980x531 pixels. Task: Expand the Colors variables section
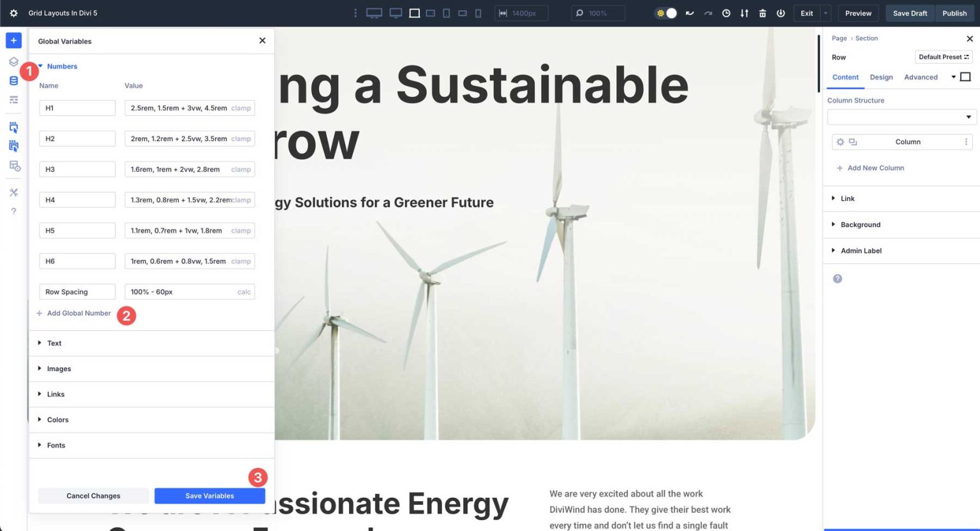[58, 419]
